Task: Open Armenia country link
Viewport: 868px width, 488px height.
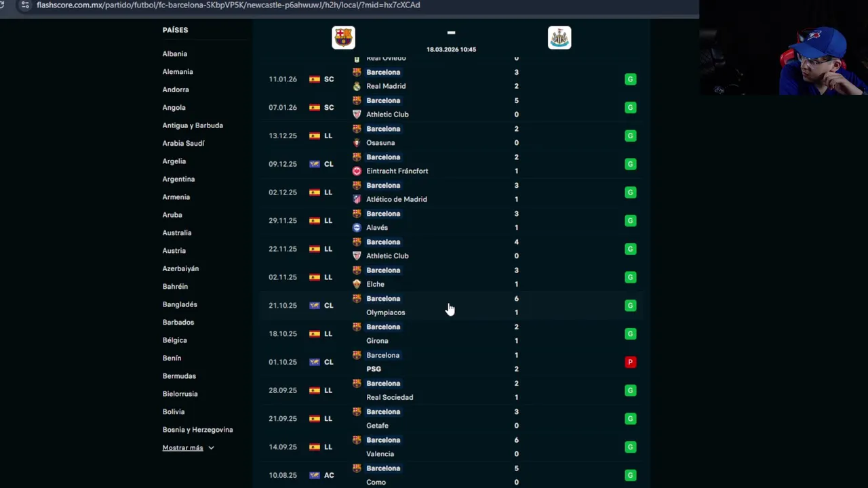Action: click(176, 197)
